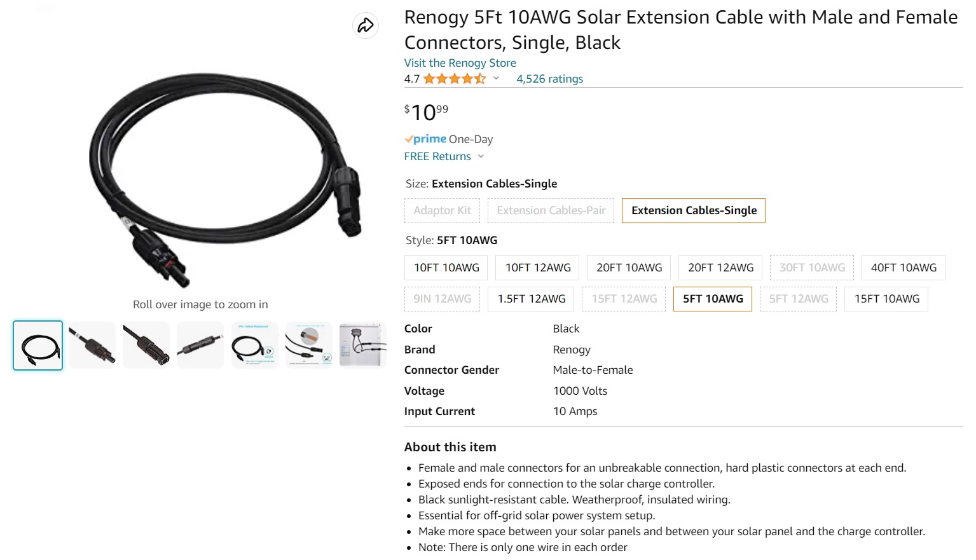This screenshot has width=976, height=560.
Task: Expand the FREE Returns dropdown arrow
Action: [481, 156]
